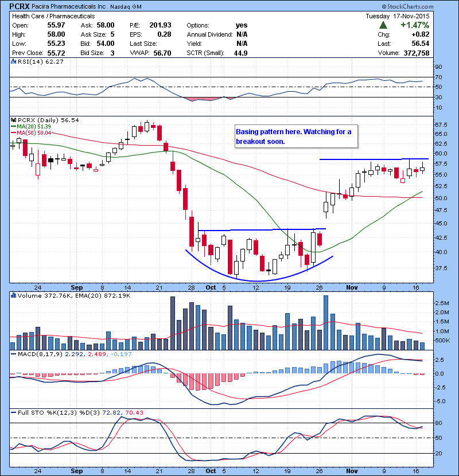
Task: Click the Low value 55.23
Action: (56, 44)
